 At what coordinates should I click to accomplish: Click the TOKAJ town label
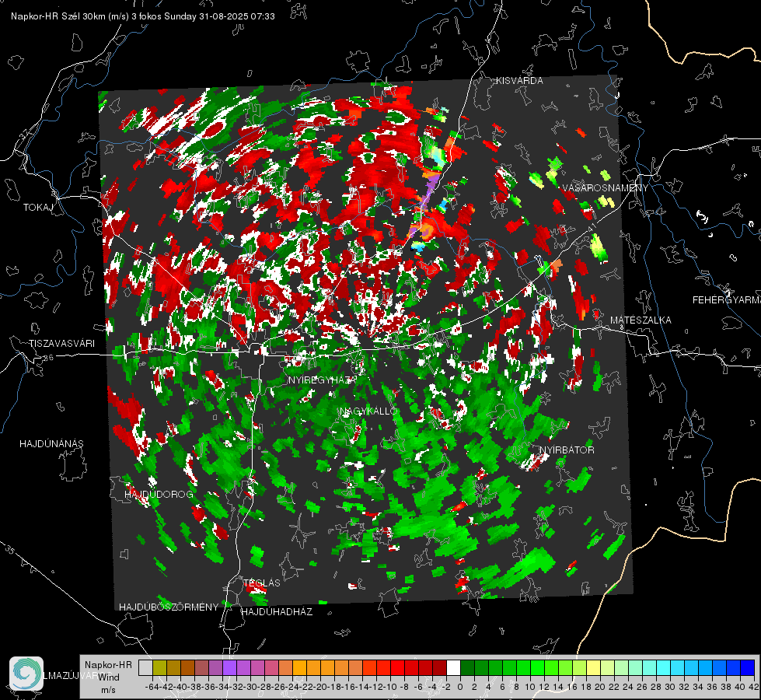(x=38, y=208)
